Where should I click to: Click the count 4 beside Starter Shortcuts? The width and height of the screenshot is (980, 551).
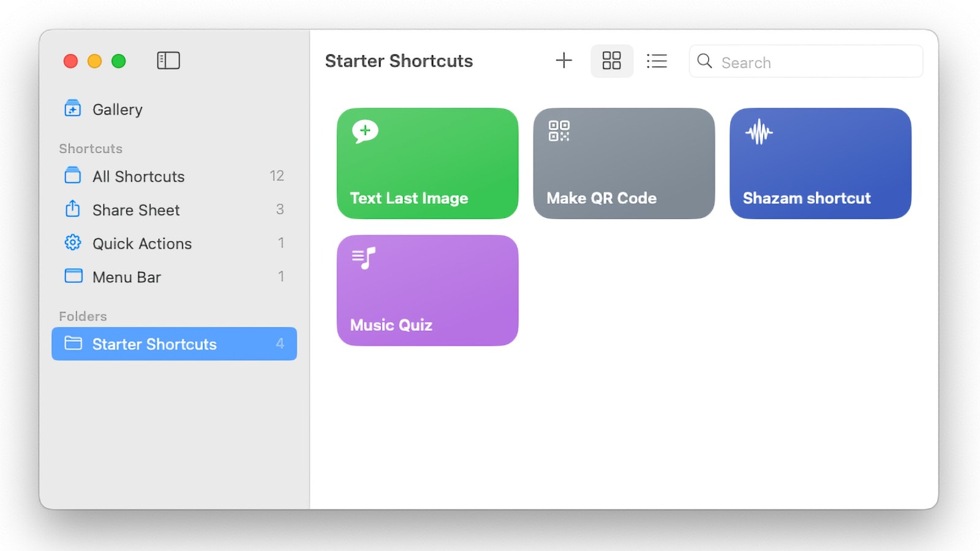pyautogui.click(x=280, y=343)
